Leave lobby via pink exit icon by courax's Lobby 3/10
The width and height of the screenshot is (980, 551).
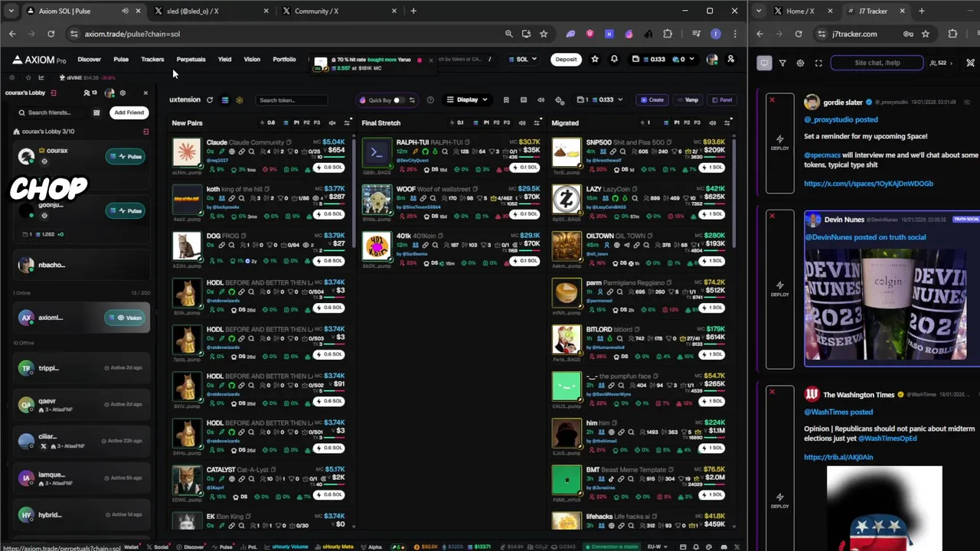[x=145, y=132]
